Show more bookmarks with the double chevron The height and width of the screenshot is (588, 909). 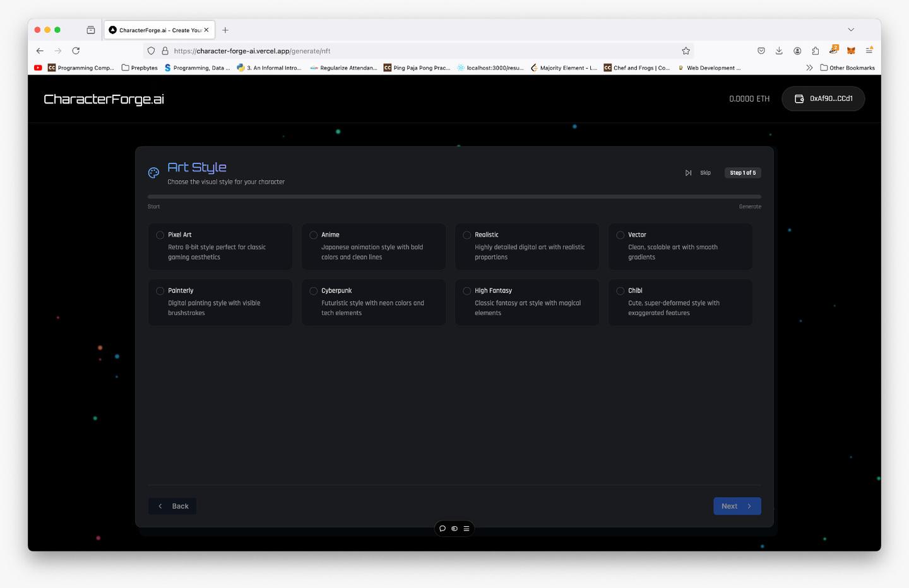[x=809, y=68]
